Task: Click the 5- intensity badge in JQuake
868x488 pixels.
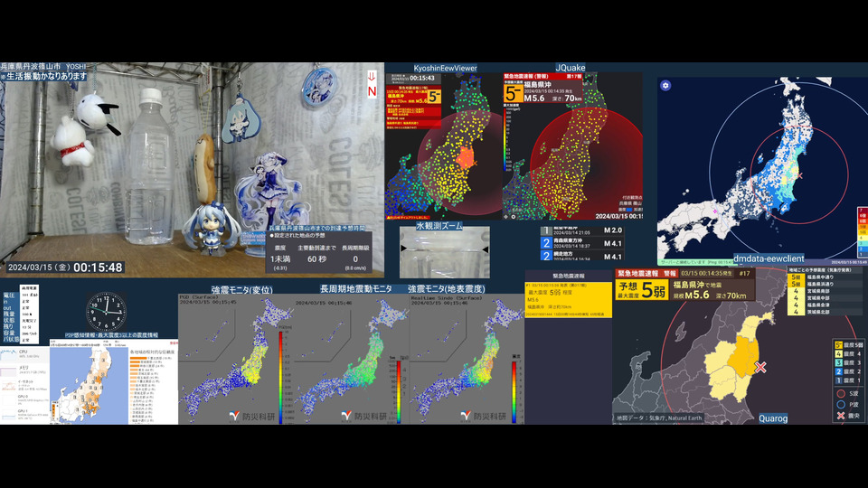Action: pos(514,93)
